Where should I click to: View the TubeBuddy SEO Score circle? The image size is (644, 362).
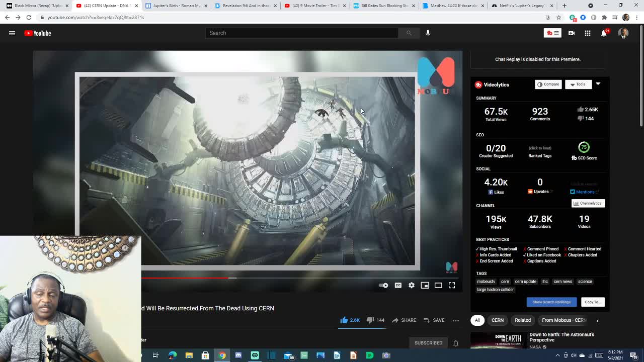tap(584, 147)
